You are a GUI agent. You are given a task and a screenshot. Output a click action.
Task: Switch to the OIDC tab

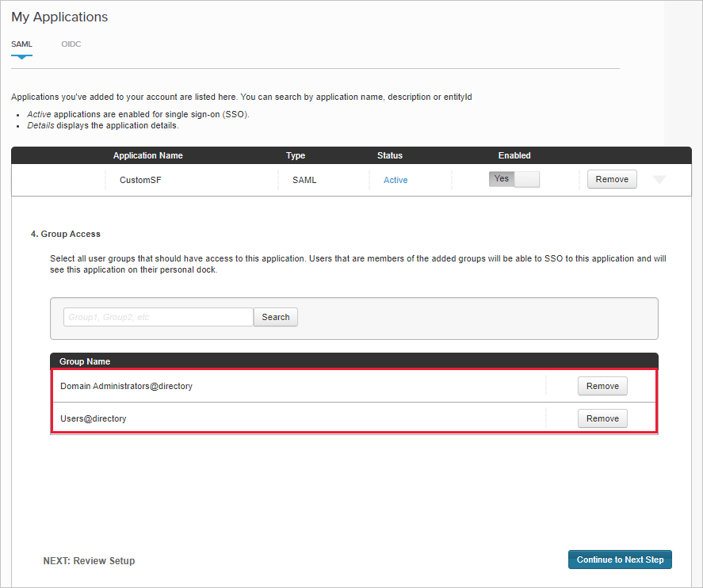(x=71, y=44)
